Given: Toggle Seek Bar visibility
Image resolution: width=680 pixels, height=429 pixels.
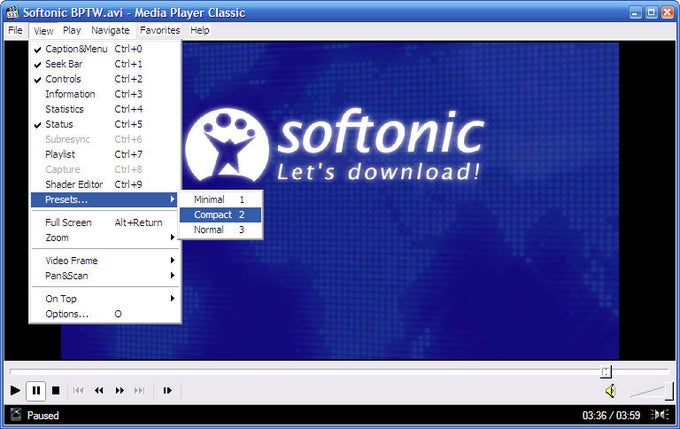Looking at the screenshot, I should [105, 64].
